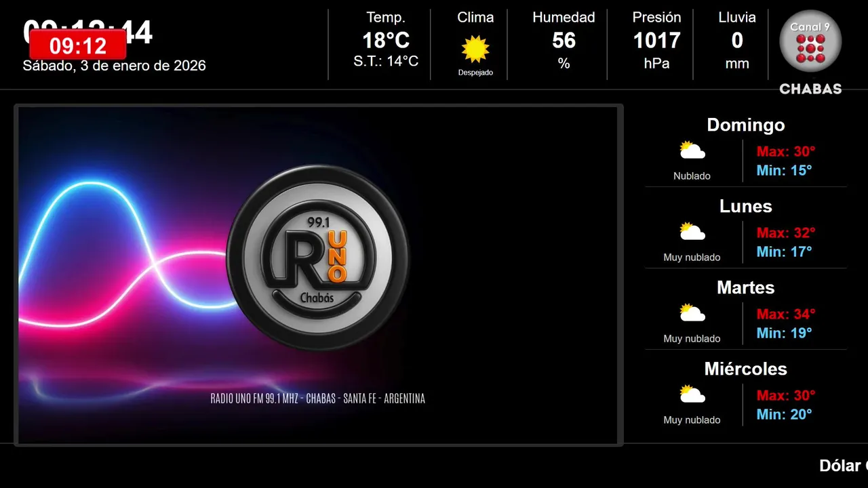This screenshot has width=868, height=488.
Task: Click the Domingo forecast heading
Action: click(x=746, y=125)
